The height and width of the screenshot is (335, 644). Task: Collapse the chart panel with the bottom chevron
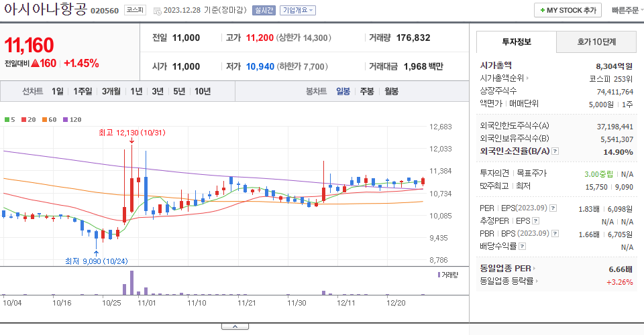point(235,326)
